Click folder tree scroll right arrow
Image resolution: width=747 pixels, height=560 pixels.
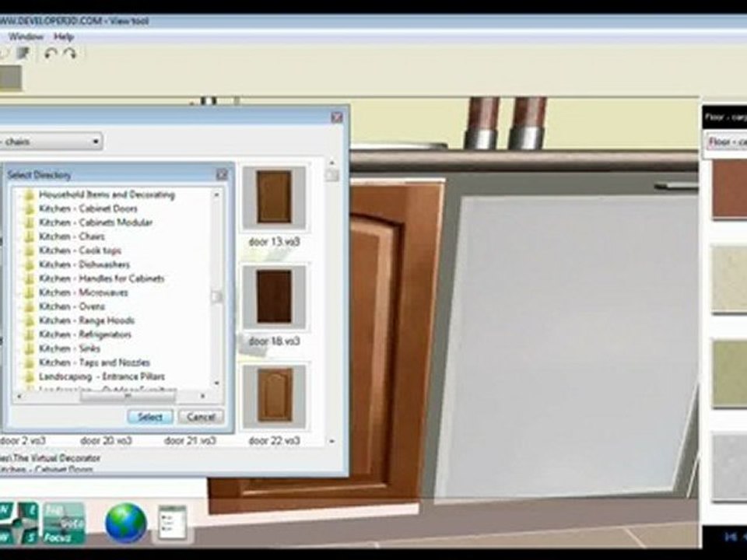[203, 396]
